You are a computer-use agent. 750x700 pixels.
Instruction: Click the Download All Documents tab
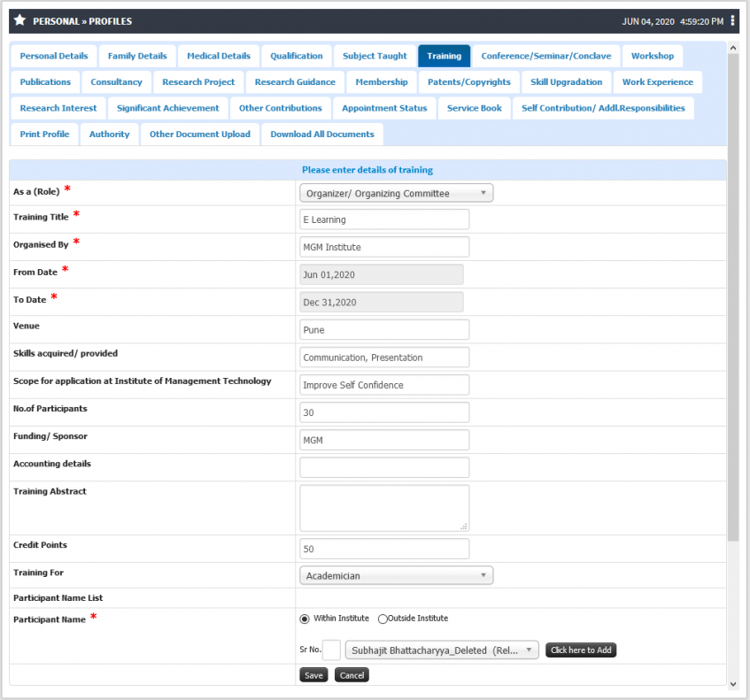coord(322,135)
